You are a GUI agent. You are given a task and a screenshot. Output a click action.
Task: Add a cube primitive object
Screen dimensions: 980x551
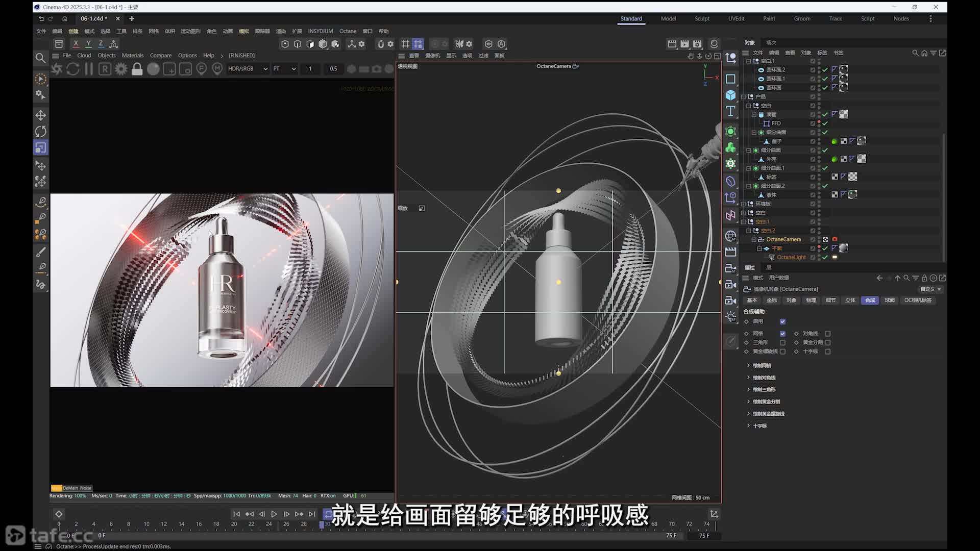[x=730, y=95]
